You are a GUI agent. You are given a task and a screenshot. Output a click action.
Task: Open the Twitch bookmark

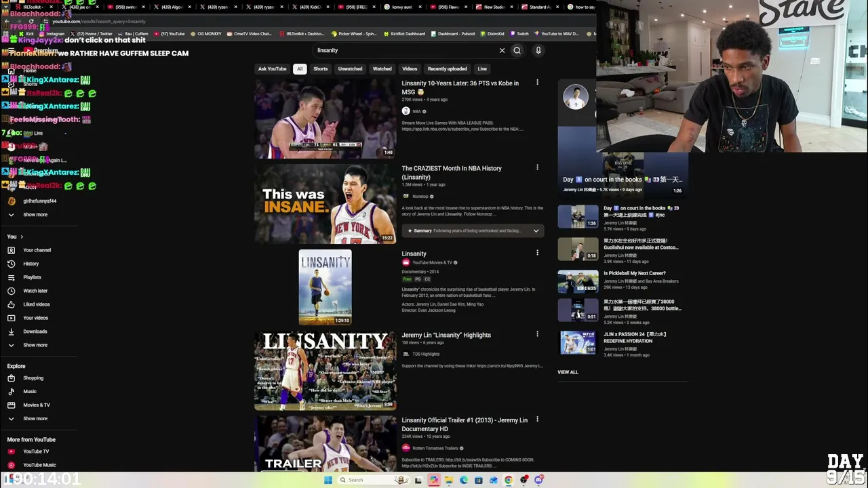(519, 33)
